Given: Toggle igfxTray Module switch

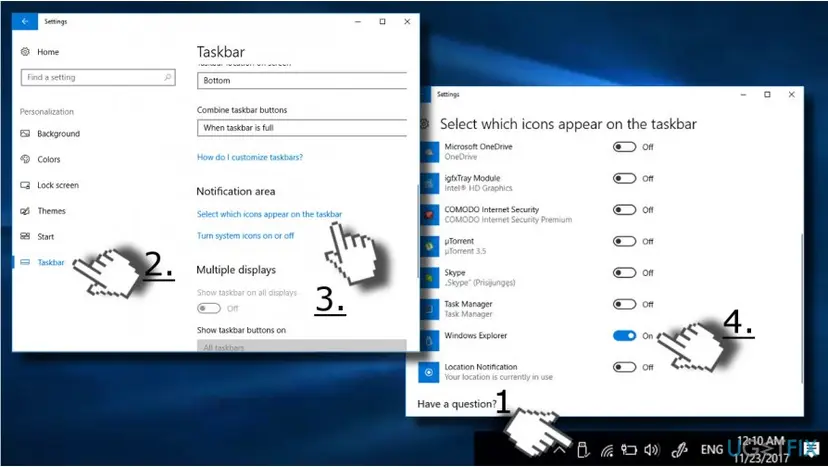Looking at the screenshot, I should click(624, 179).
